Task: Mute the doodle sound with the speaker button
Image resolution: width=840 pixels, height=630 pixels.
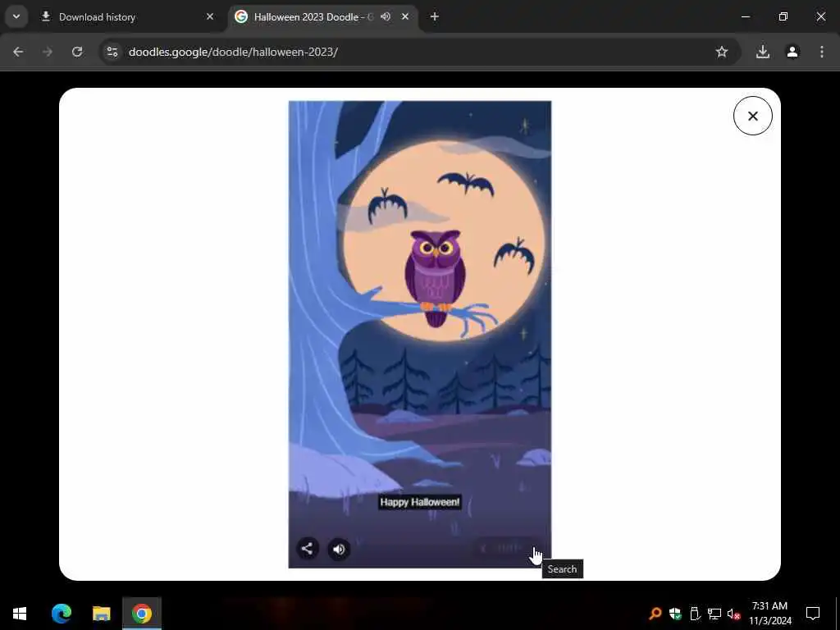Action: click(339, 549)
